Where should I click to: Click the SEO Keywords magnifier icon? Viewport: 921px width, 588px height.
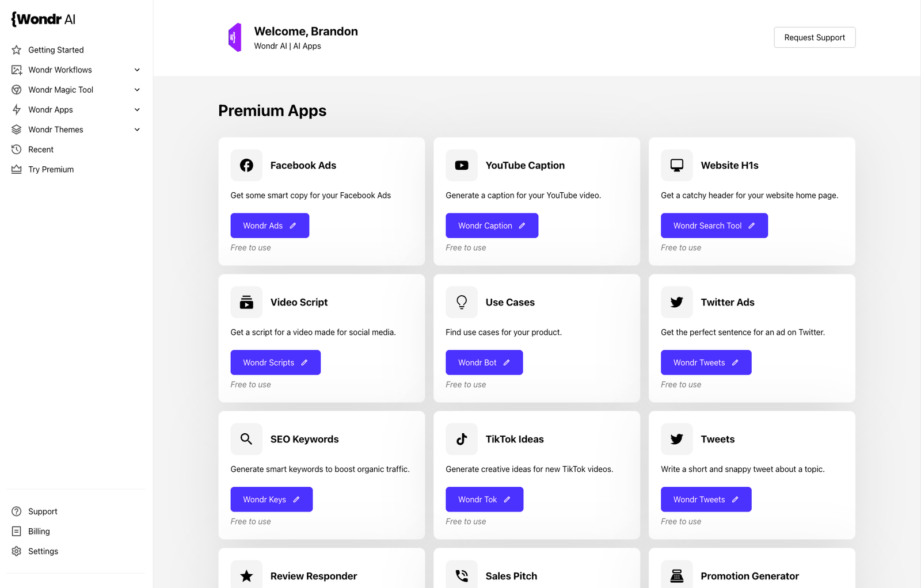pyautogui.click(x=246, y=439)
